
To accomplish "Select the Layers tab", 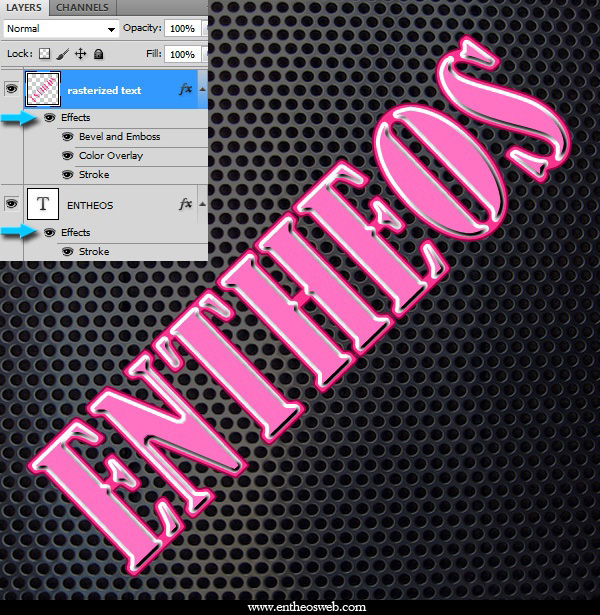I will coord(24,7).
